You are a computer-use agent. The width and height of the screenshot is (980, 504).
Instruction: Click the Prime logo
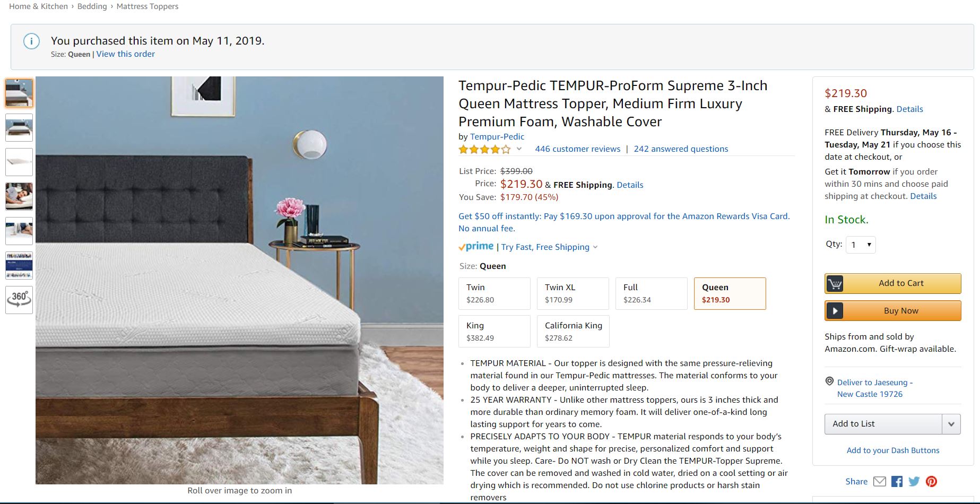[476, 246]
